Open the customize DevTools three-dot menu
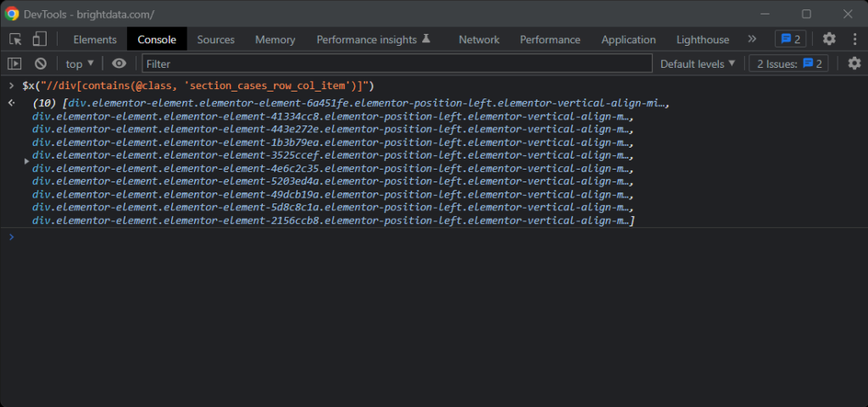The height and width of the screenshot is (407, 868). pos(853,39)
